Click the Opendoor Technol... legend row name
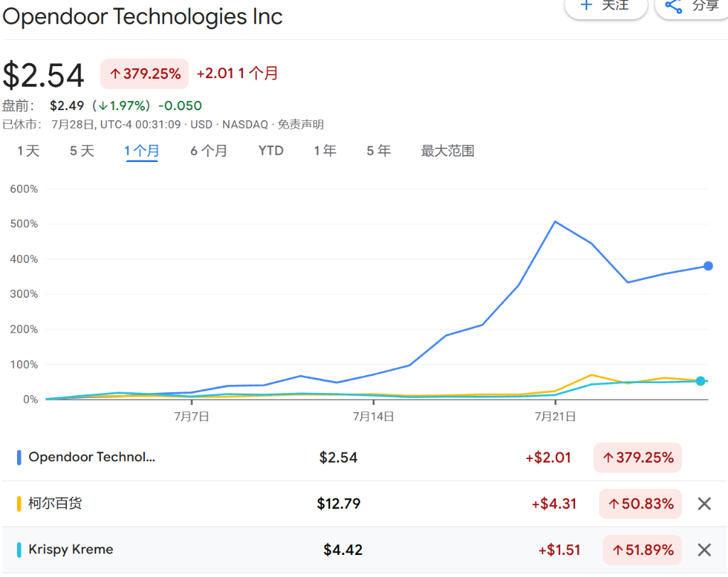The width and height of the screenshot is (728, 577). click(x=92, y=458)
